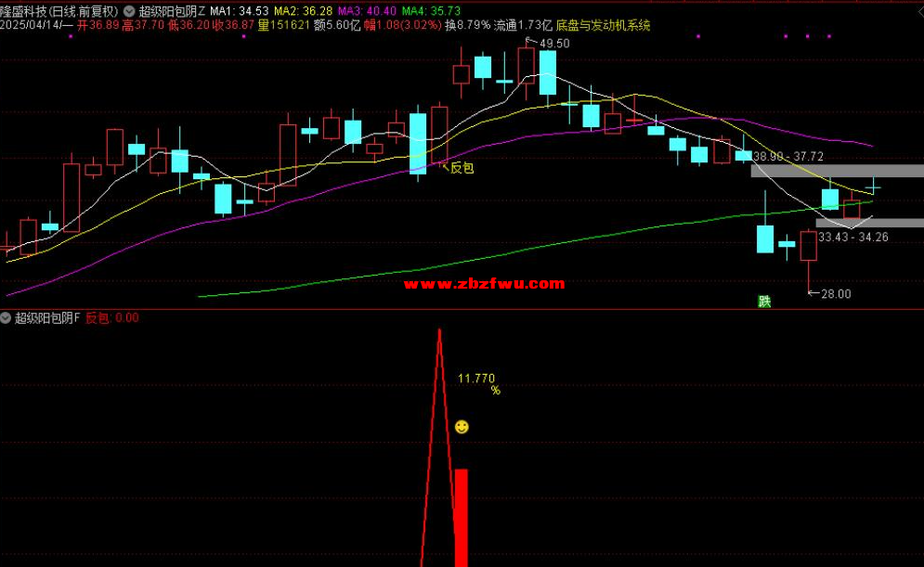Select the MA4: 35.73 value
This screenshot has width=924, height=567.
pos(431,11)
